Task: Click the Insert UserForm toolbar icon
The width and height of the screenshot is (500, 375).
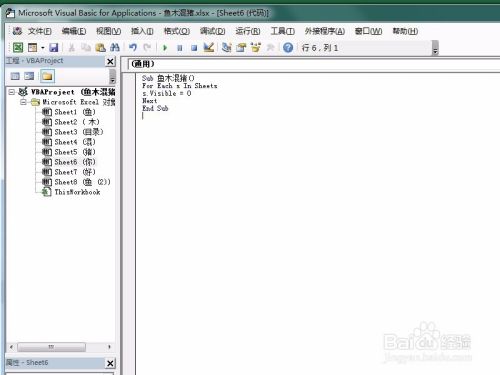Action: tap(32, 48)
